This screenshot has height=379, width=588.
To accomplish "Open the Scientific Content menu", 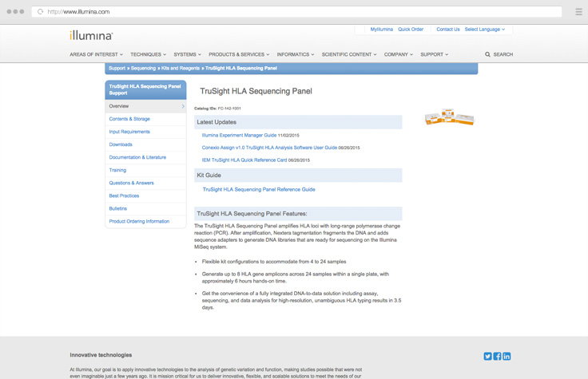I will [x=348, y=54].
